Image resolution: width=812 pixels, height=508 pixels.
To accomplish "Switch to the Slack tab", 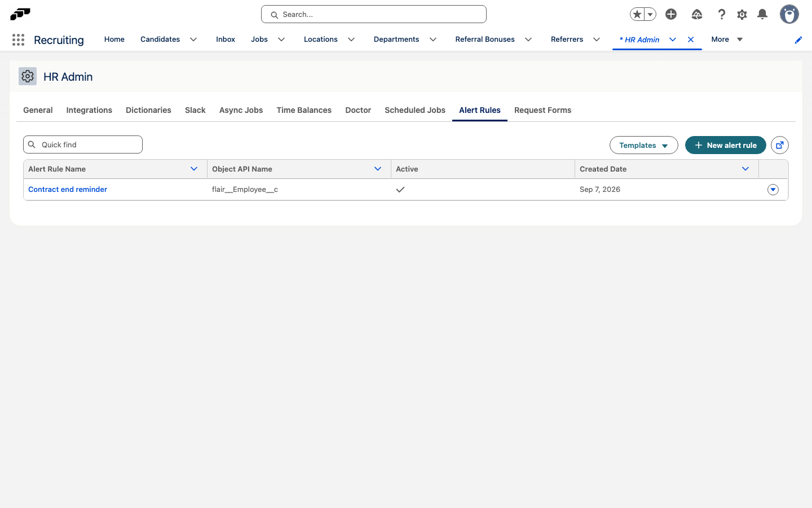I will tap(195, 110).
